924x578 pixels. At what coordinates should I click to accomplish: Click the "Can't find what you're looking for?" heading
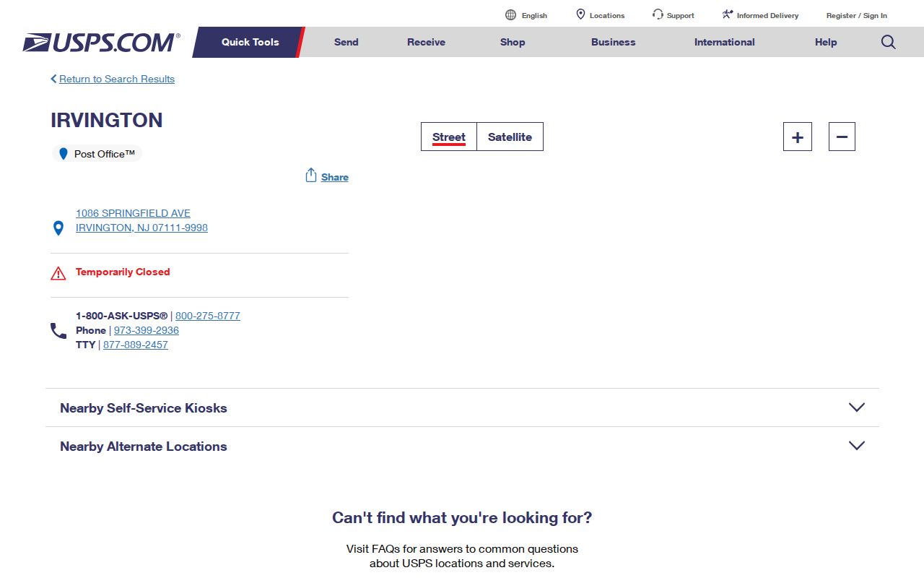[x=462, y=517]
